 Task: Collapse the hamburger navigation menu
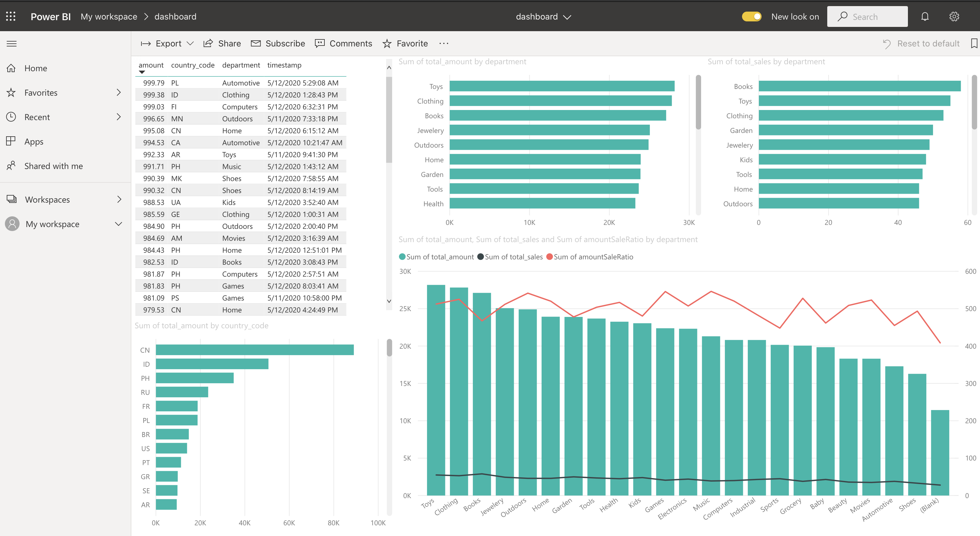coord(11,43)
